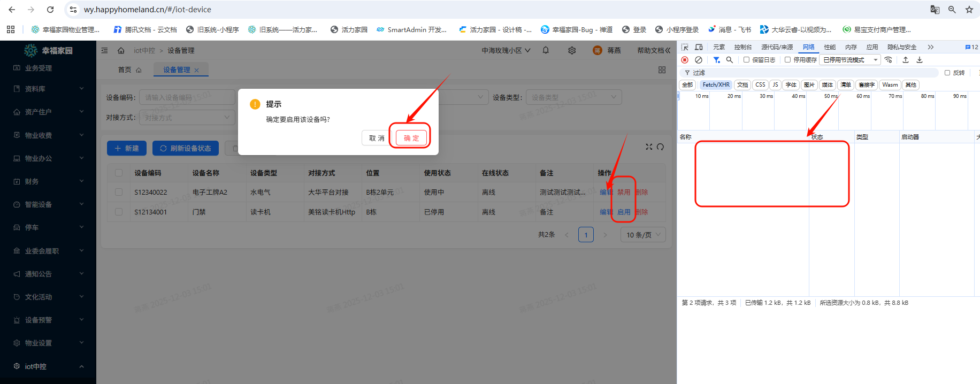Screen dimensions: 980x384
Task: Open DevTools issues counter 12
Action: (971, 47)
